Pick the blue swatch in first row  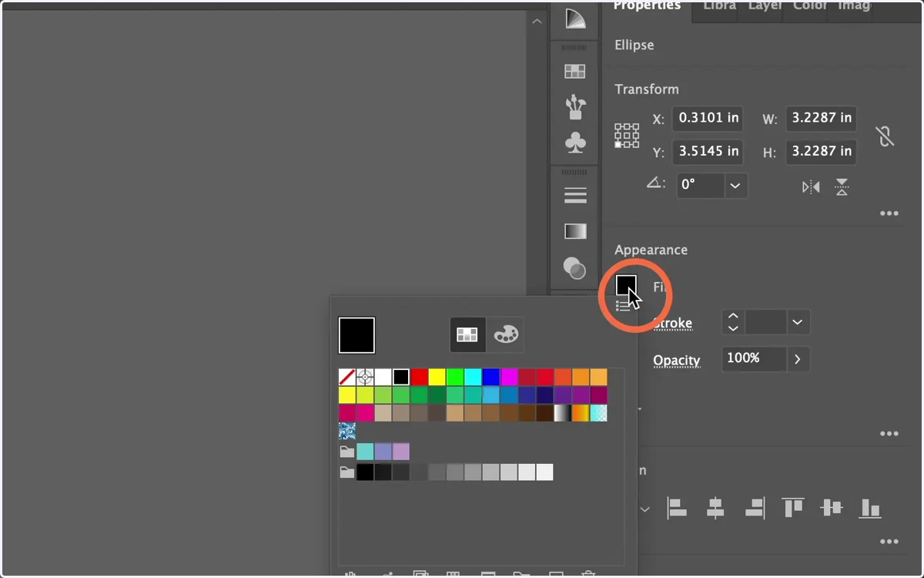[x=490, y=377]
